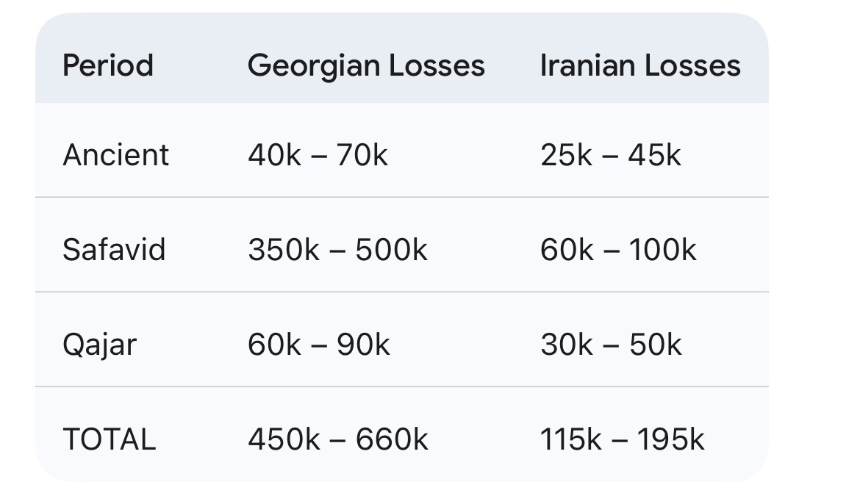
Task: Click the value 660k in TOTAL row
Action: click(x=392, y=439)
